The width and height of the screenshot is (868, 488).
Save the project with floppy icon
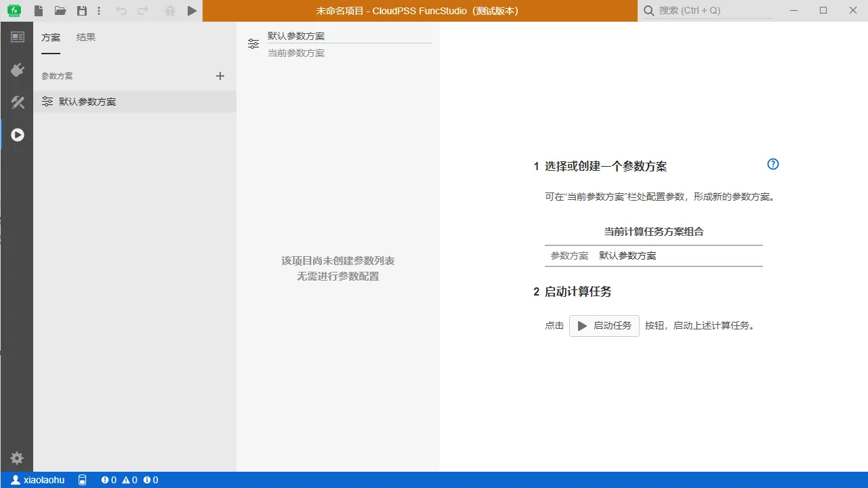(82, 11)
